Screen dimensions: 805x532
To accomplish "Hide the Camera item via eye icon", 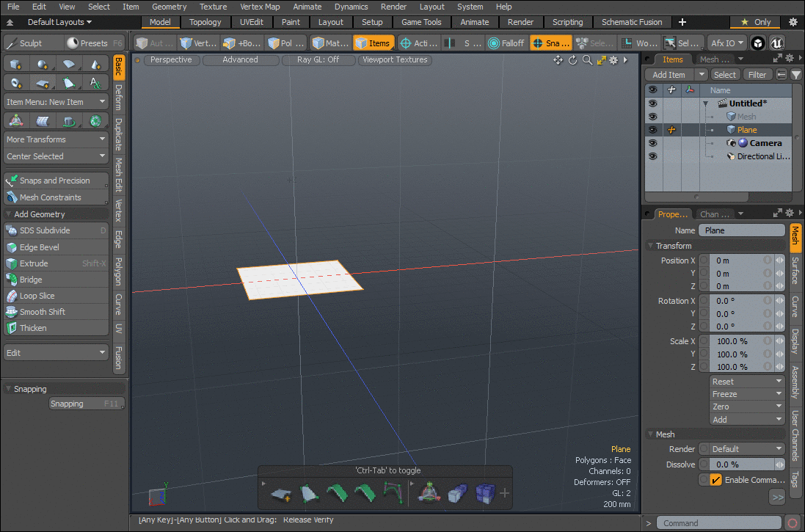I will 652,143.
